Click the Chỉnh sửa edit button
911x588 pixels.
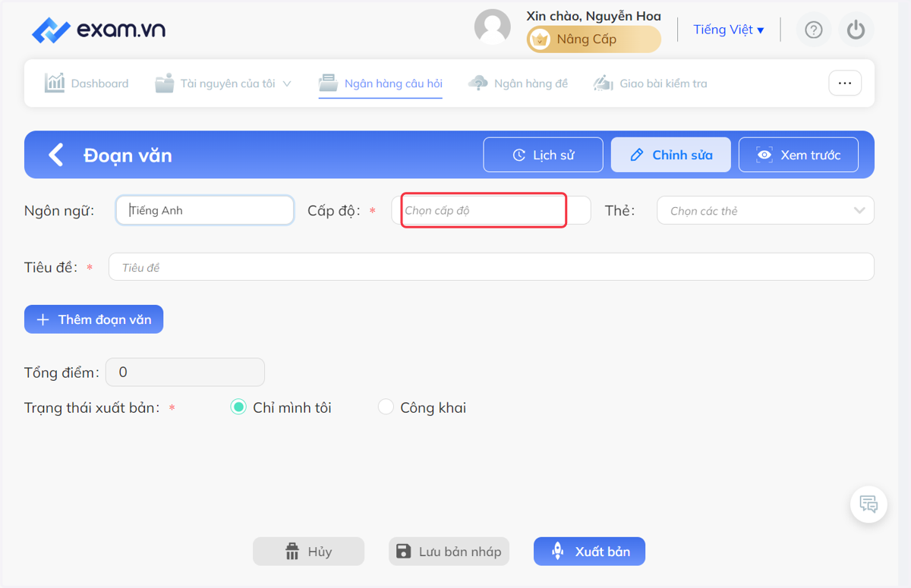click(671, 155)
